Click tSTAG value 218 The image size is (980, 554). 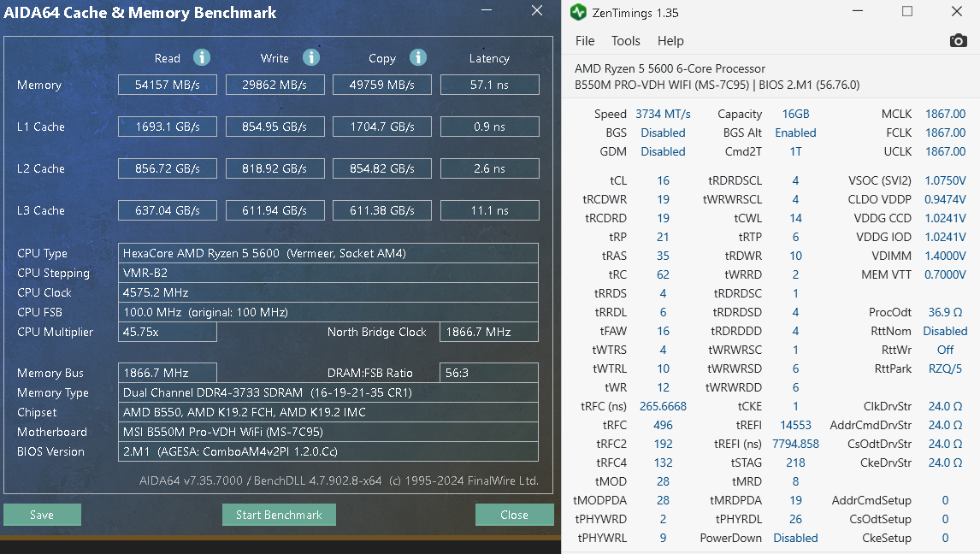[795, 463]
